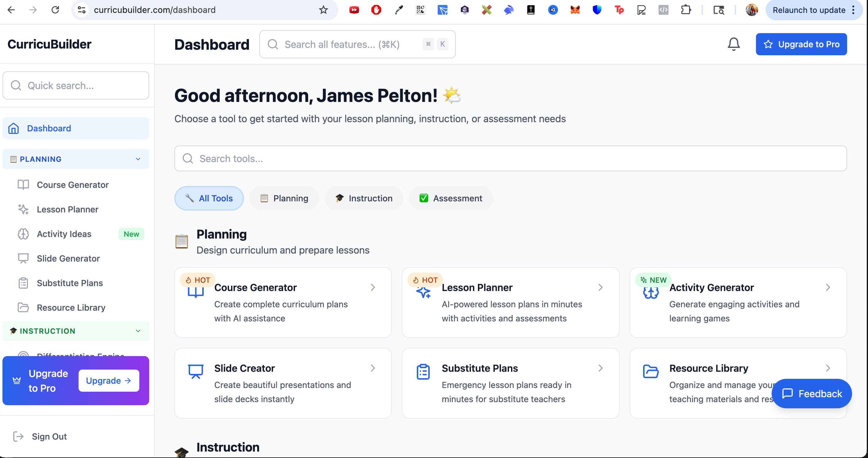The width and height of the screenshot is (868, 458).
Task: Open Activity Ideas from sidebar
Action: point(64,234)
